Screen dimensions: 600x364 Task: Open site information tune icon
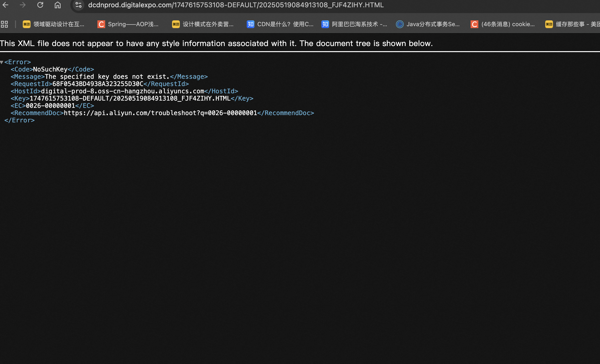tap(79, 5)
